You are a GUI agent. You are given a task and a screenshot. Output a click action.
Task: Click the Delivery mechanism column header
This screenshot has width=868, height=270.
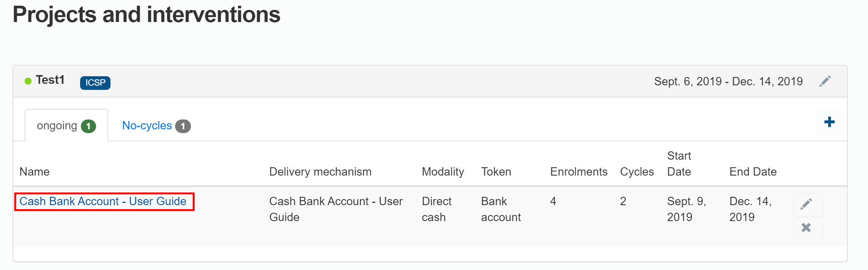point(320,172)
